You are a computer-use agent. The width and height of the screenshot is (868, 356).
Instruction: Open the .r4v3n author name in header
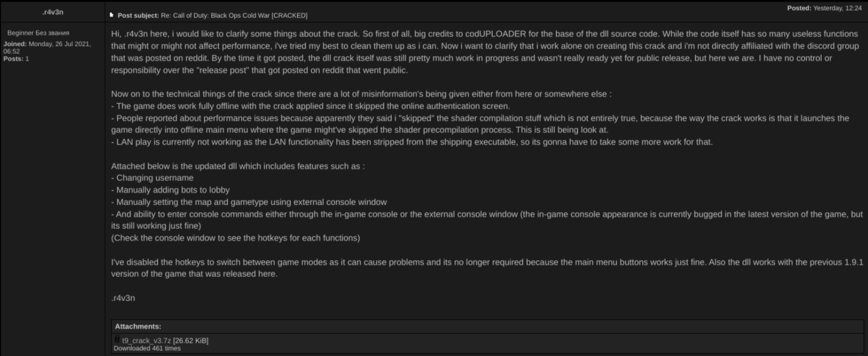point(53,12)
